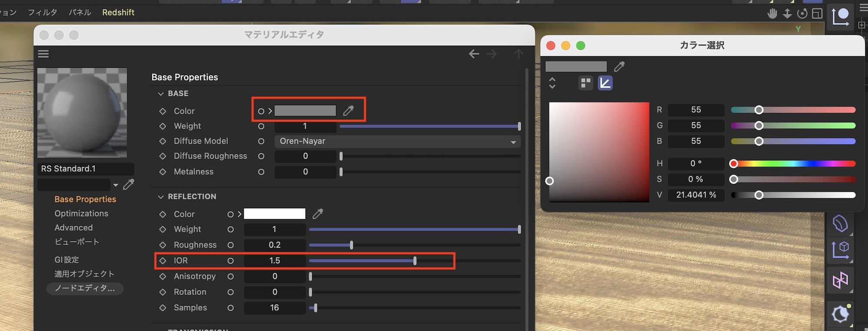Toggle the Diffuse Roughness keyframe diamond
The image size is (868, 331).
click(x=163, y=156)
